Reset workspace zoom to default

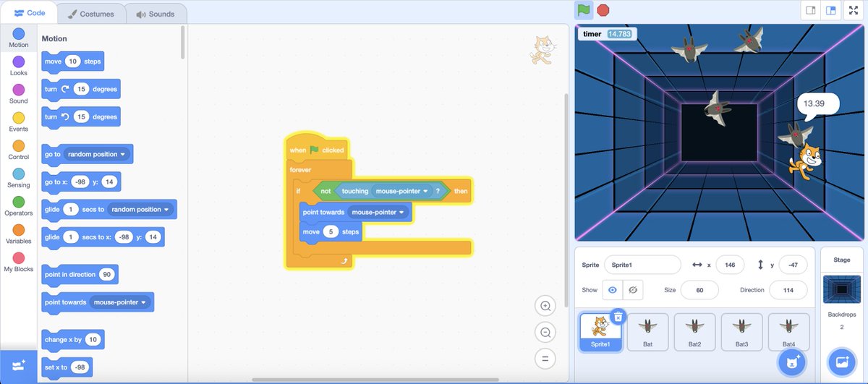pos(545,358)
